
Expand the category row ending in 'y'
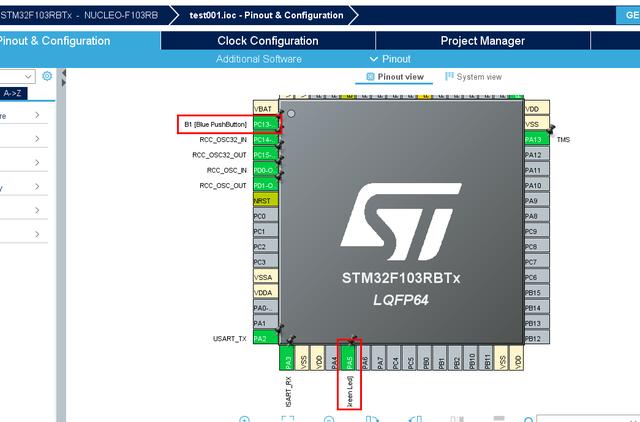[x=24, y=187]
